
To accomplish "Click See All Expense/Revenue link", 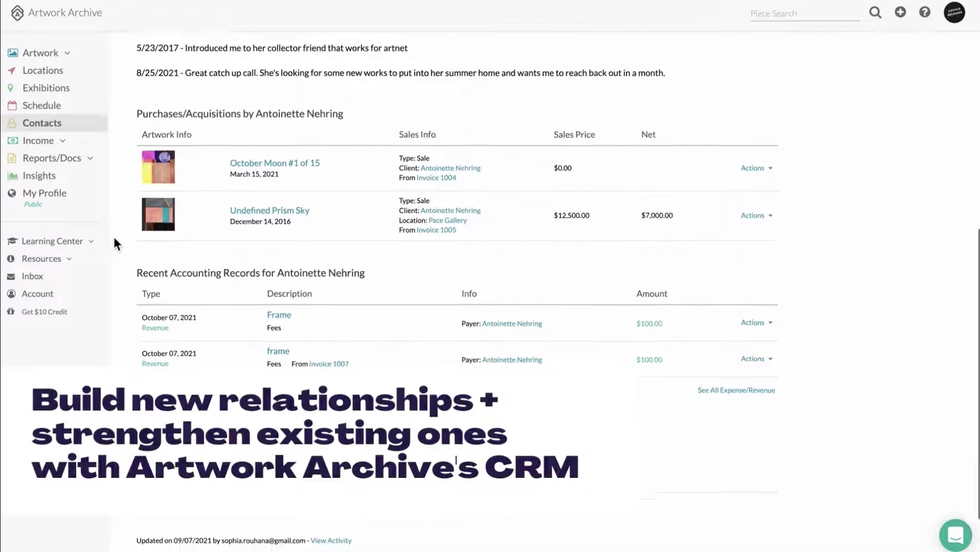I will [736, 390].
